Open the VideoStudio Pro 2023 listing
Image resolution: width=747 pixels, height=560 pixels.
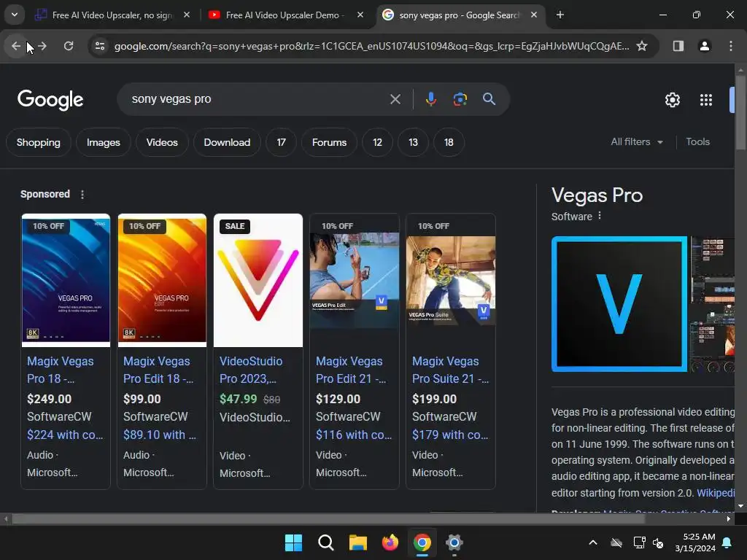click(251, 370)
